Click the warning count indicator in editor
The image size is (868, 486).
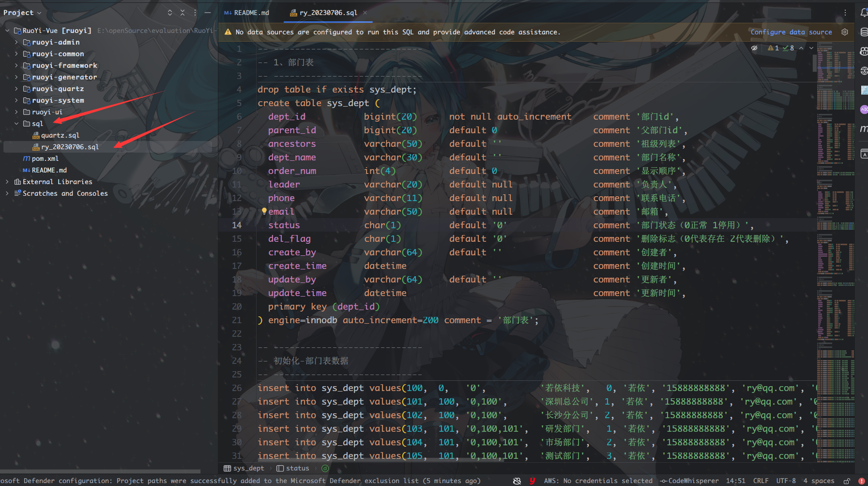774,48
